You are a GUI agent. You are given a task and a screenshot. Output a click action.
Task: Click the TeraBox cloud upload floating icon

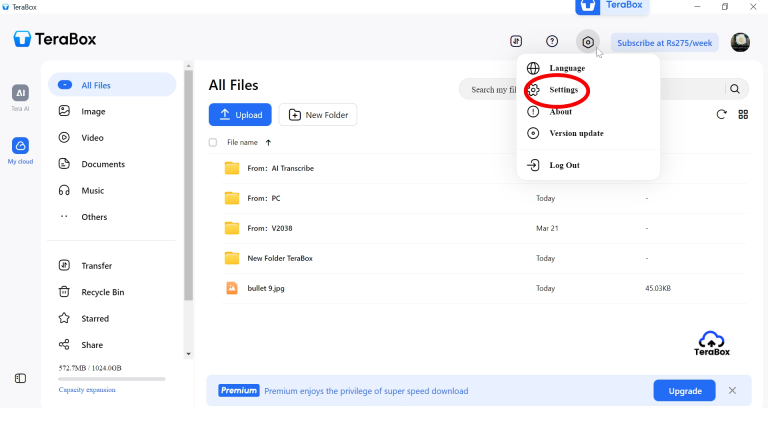pyautogui.click(x=712, y=343)
